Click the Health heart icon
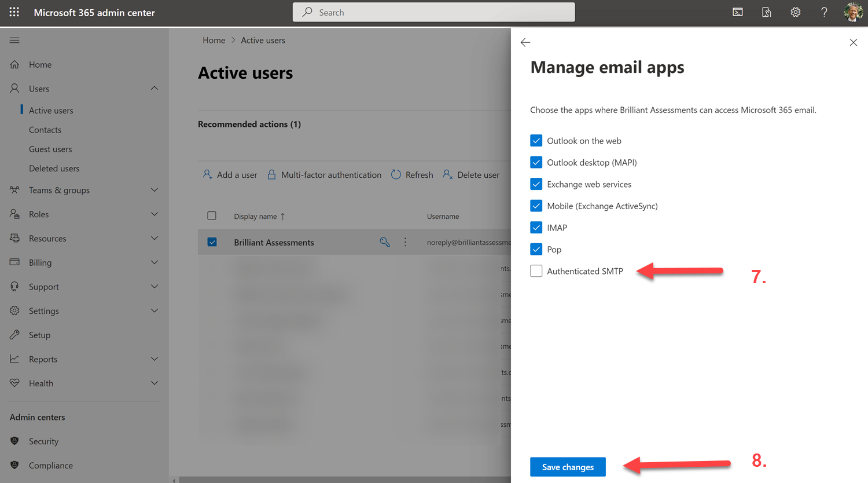 point(14,383)
